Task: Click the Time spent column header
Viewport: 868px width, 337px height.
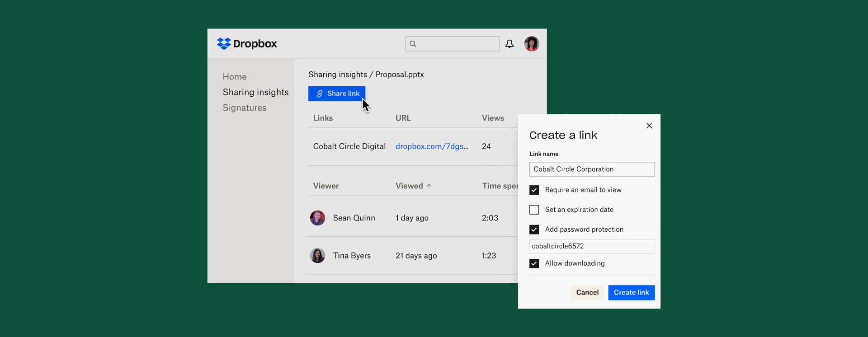Action: pos(500,186)
